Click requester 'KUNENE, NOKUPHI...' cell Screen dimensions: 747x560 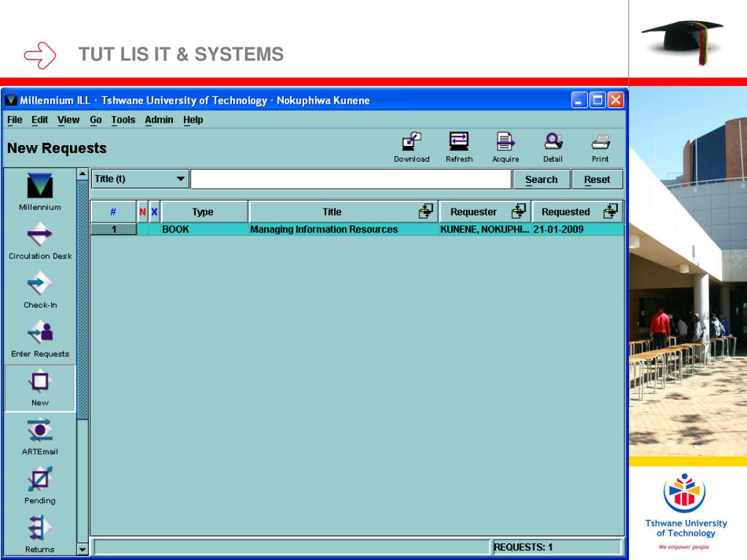pyautogui.click(x=484, y=229)
